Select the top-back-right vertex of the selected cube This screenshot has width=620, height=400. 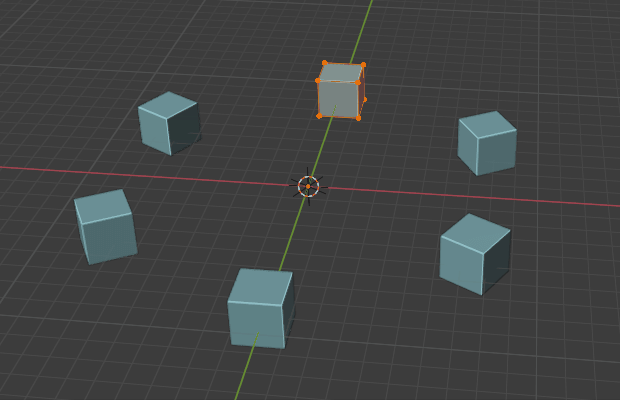click(363, 65)
